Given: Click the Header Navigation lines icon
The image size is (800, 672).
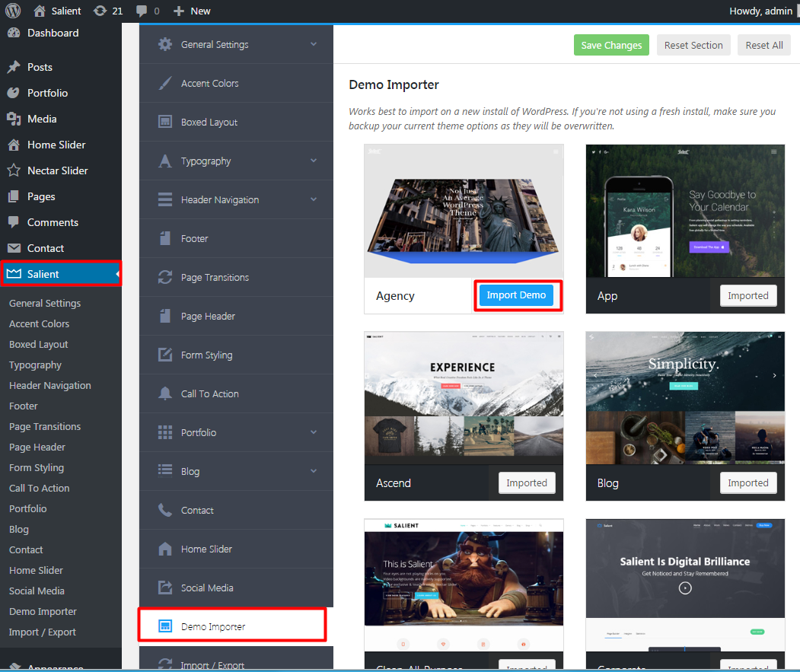Looking at the screenshot, I should tap(165, 199).
